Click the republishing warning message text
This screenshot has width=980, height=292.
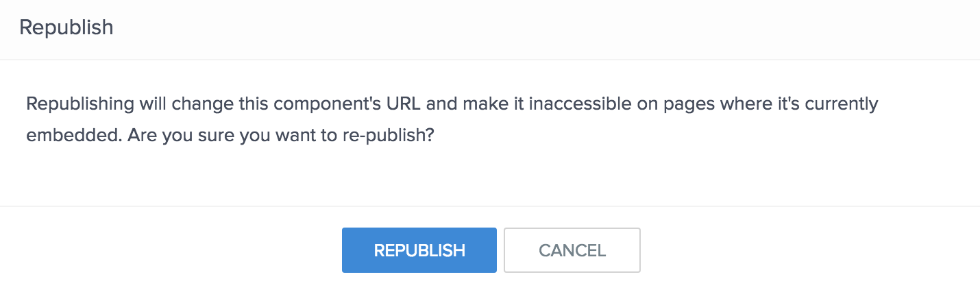click(x=452, y=119)
